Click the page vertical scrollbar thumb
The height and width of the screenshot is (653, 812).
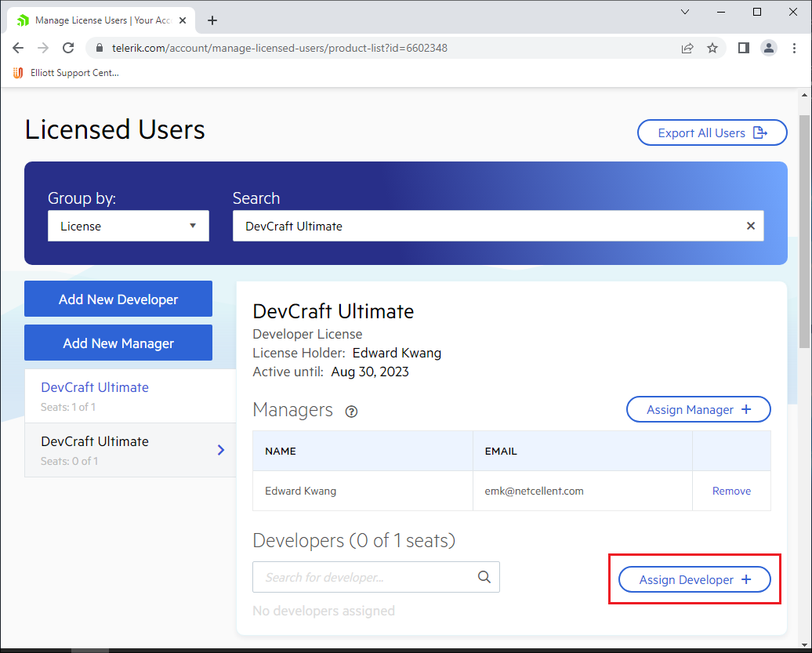click(804, 231)
